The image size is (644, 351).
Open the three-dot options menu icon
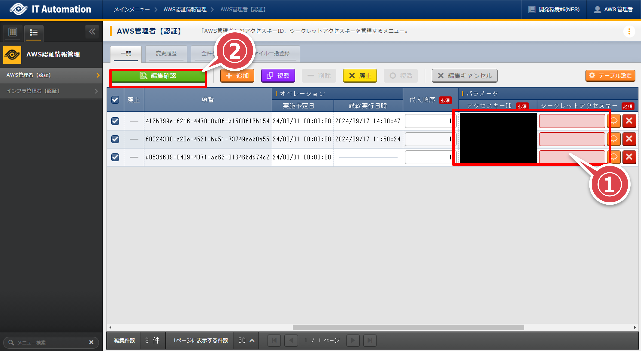[629, 31]
